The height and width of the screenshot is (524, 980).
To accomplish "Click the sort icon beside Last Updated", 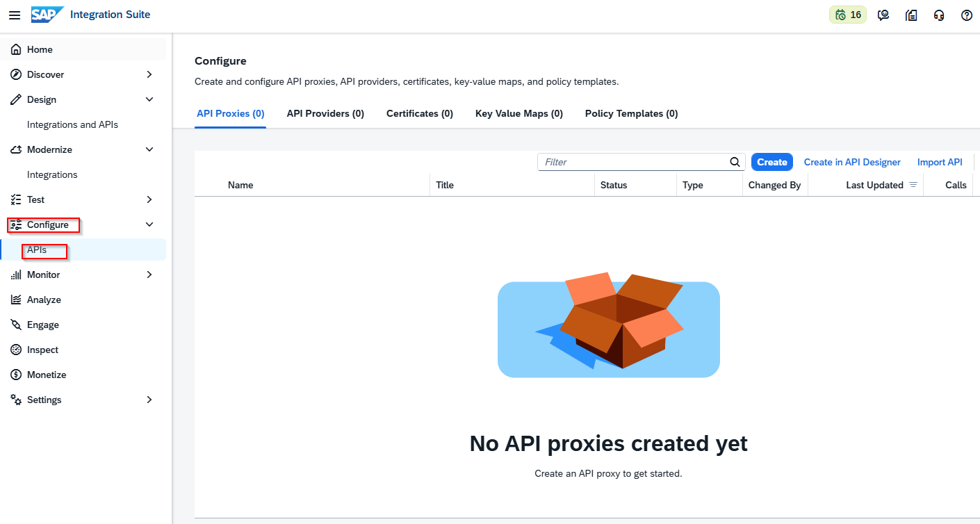I will click(x=913, y=185).
